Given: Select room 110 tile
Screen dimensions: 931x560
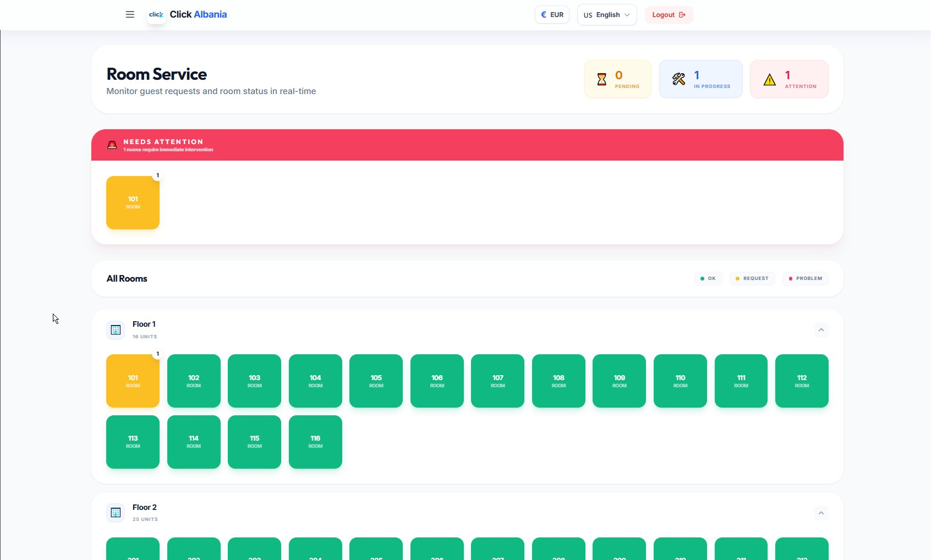Looking at the screenshot, I should point(680,381).
